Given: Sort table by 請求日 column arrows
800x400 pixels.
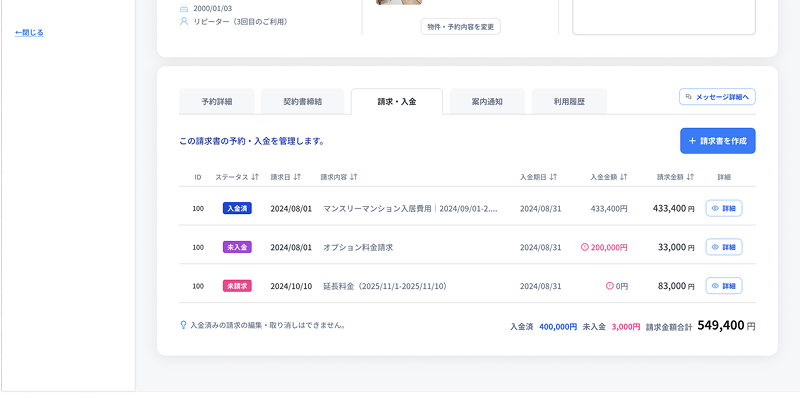Looking at the screenshot, I should [297, 177].
